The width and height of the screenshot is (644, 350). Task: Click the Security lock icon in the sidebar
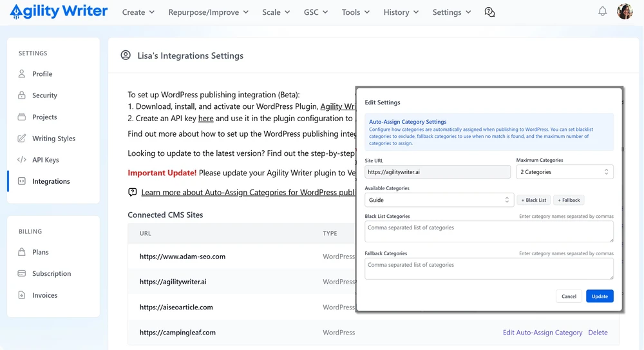pyautogui.click(x=22, y=95)
